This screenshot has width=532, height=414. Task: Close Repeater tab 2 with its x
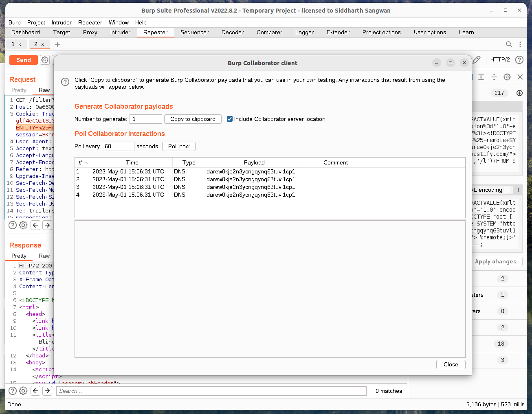42,44
